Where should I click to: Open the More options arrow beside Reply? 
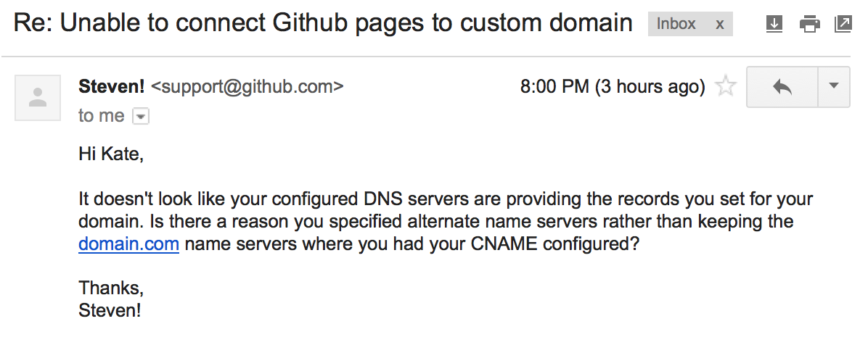(834, 87)
